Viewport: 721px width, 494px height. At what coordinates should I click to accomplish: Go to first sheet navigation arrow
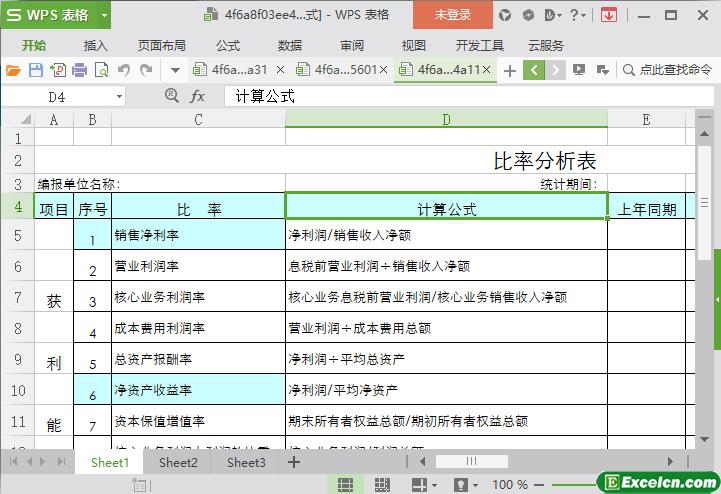coord(13,461)
